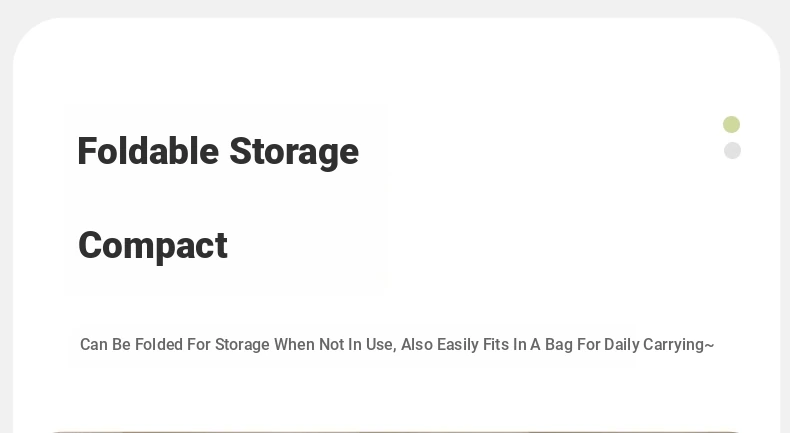Click the "Compact" heading text
This screenshot has height=433, width=790.
pyautogui.click(x=153, y=246)
